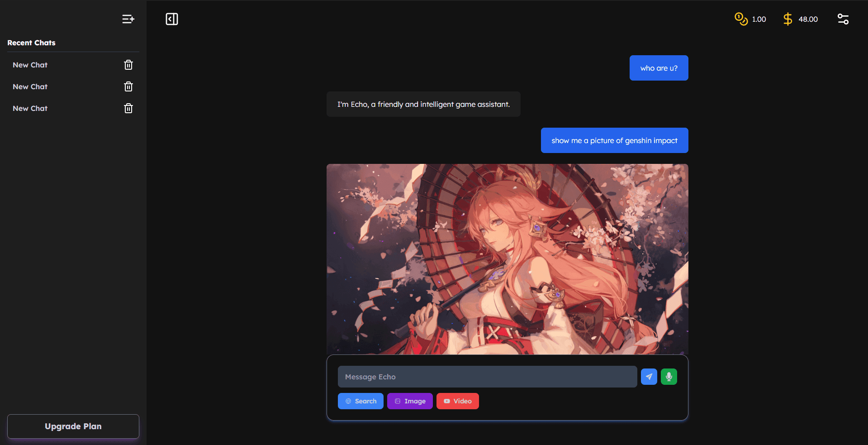Activate the microphone voice input
868x445 pixels.
(669, 376)
